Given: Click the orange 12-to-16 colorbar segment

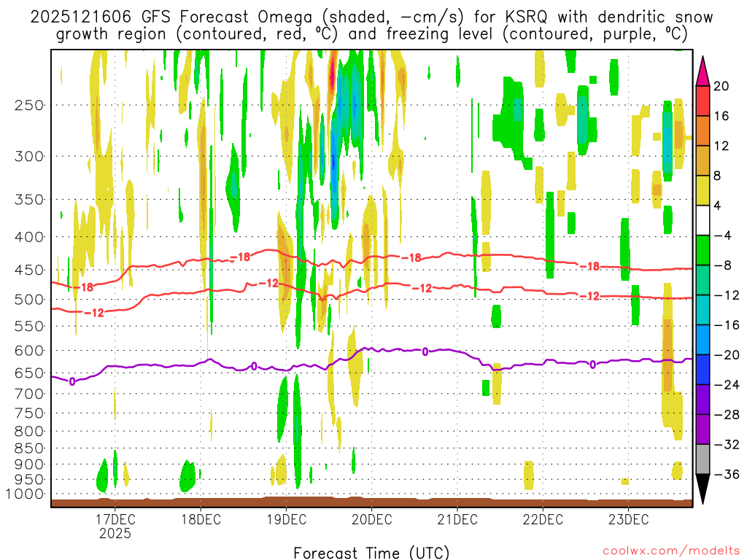Looking at the screenshot, I should pyautogui.click(x=703, y=131).
